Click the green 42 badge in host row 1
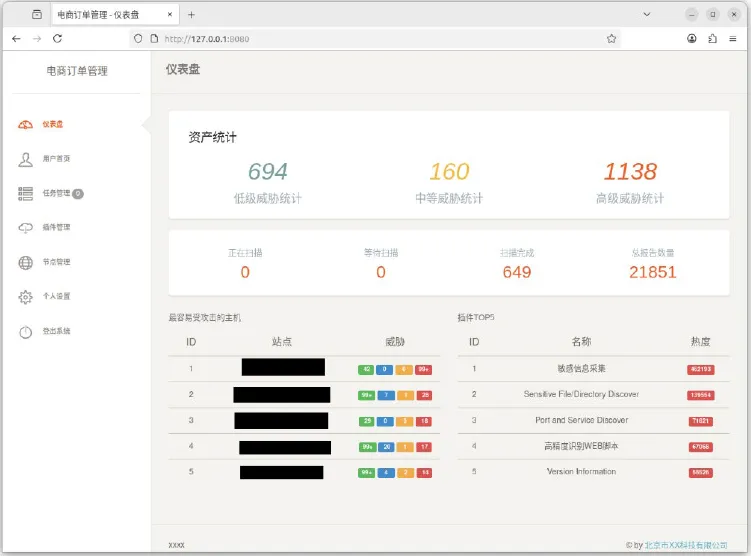 (366, 370)
